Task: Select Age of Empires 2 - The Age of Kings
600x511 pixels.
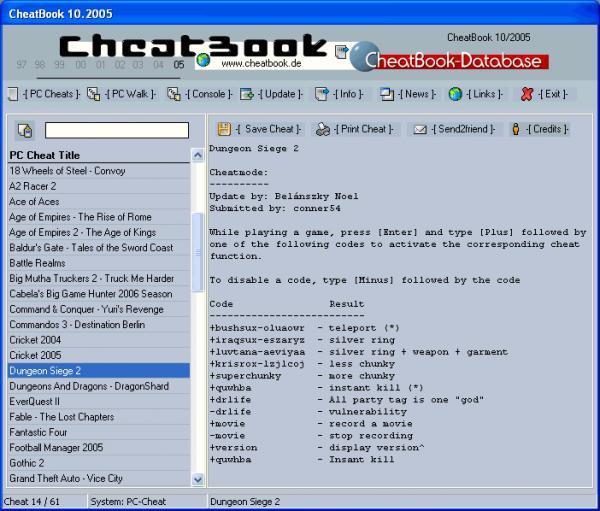Action: click(x=99, y=232)
